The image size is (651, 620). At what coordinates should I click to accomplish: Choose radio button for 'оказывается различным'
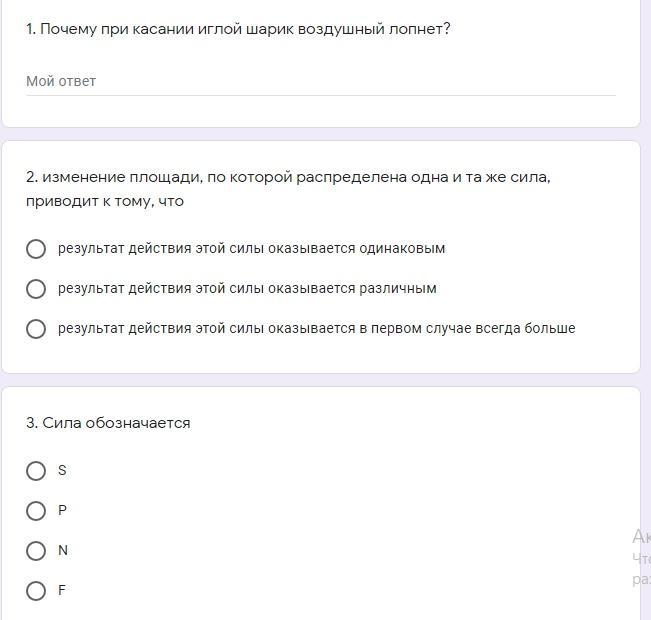[x=36, y=289]
